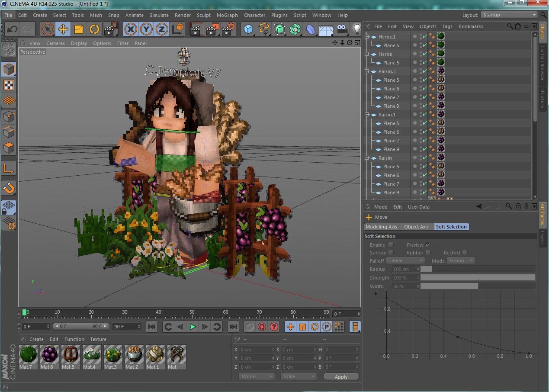Click the Undo arrow icon
The image size is (549, 392).
pyautogui.click(x=12, y=29)
